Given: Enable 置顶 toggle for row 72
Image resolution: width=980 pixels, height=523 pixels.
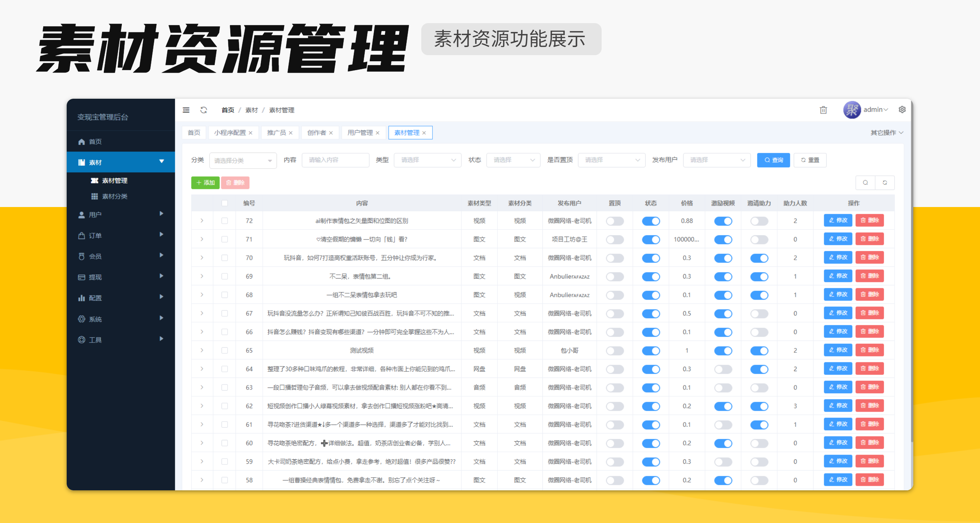Looking at the screenshot, I should 615,221.
